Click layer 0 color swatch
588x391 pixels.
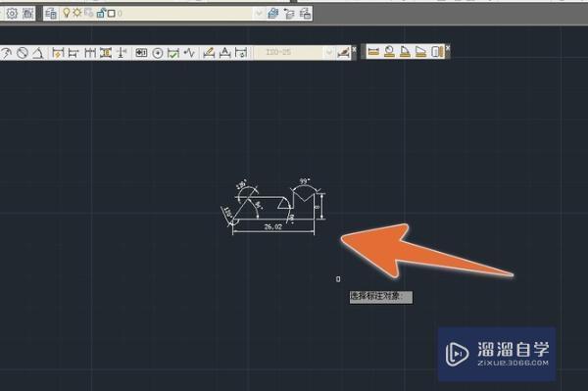(x=112, y=14)
